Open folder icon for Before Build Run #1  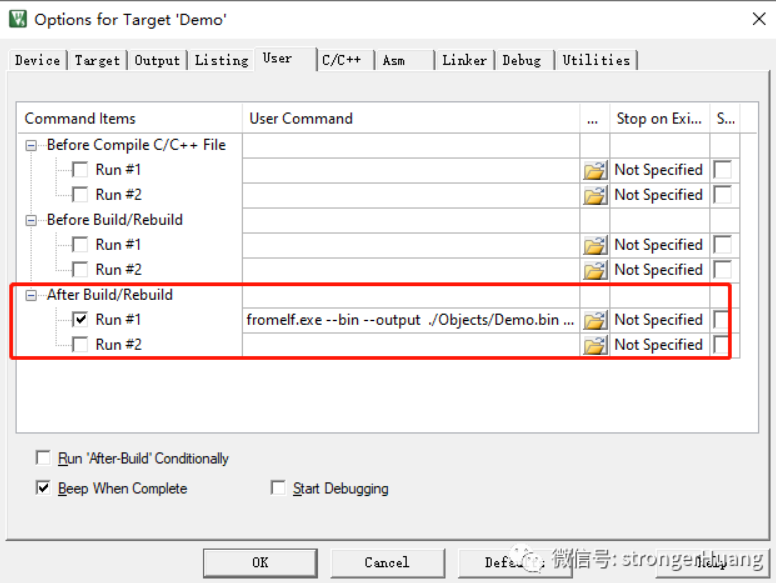click(x=595, y=245)
